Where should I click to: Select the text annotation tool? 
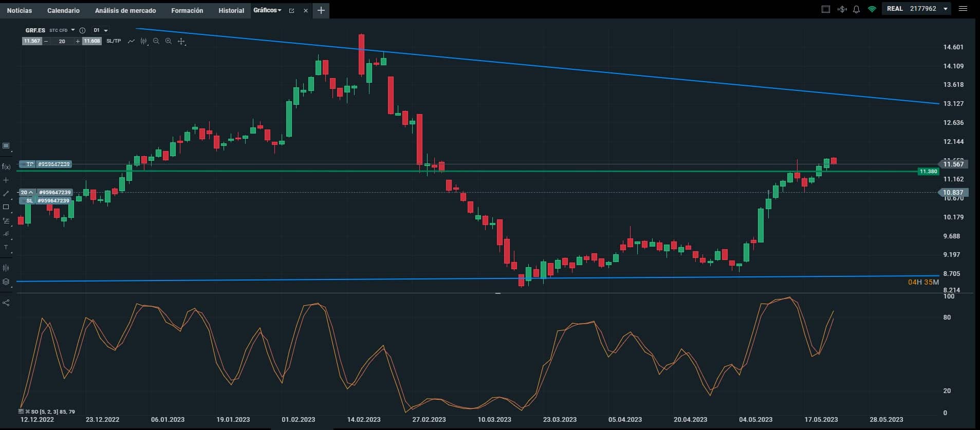pyautogui.click(x=6, y=248)
